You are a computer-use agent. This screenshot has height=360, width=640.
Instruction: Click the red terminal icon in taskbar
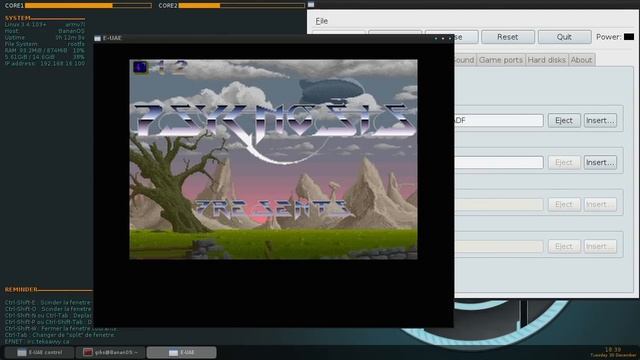click(x=88, y=352)
